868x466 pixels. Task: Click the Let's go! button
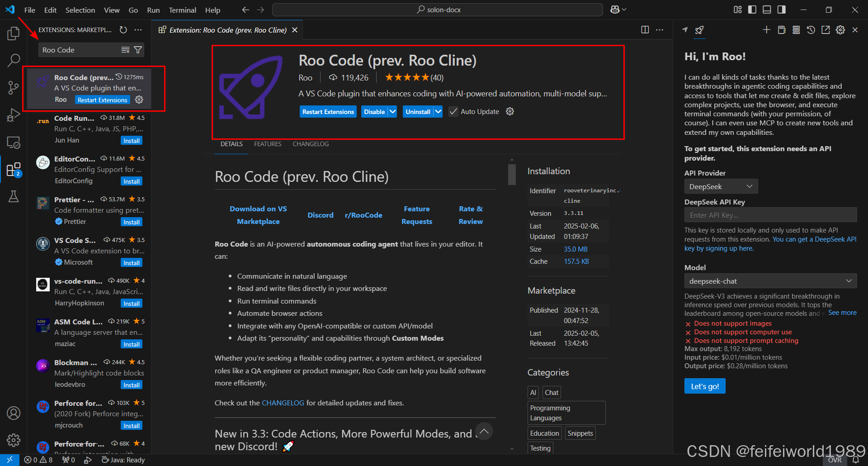pyautogui.click(x=705, y=386)
